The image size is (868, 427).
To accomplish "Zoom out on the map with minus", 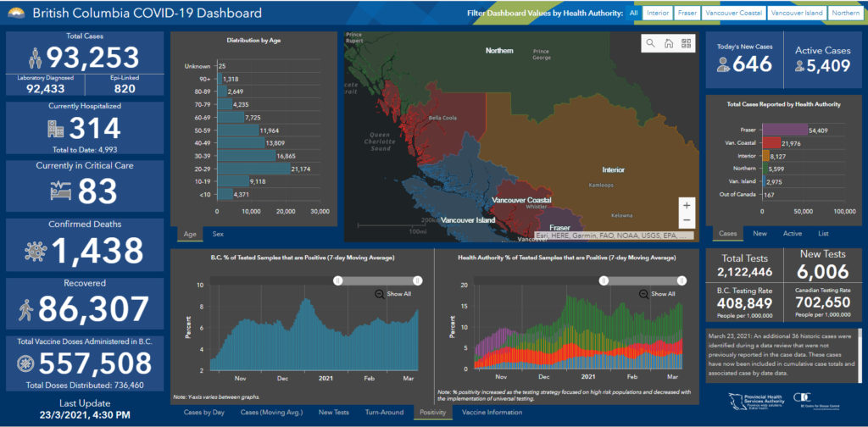I will (x=687, y=221).
